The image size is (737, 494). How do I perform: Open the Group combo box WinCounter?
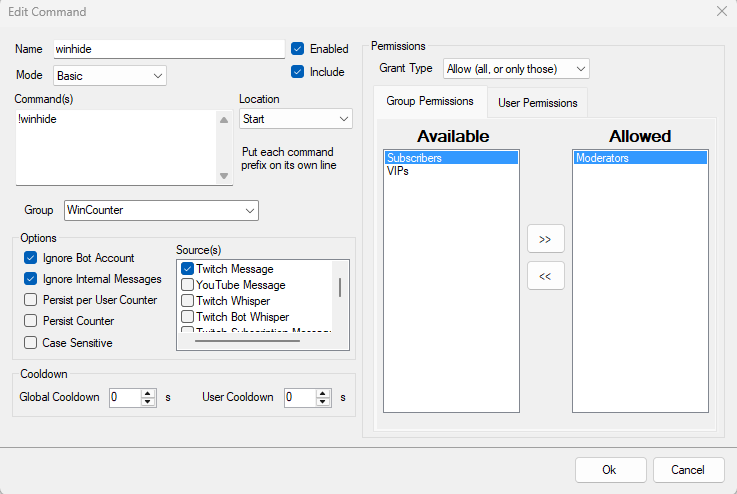coord(161,210)
